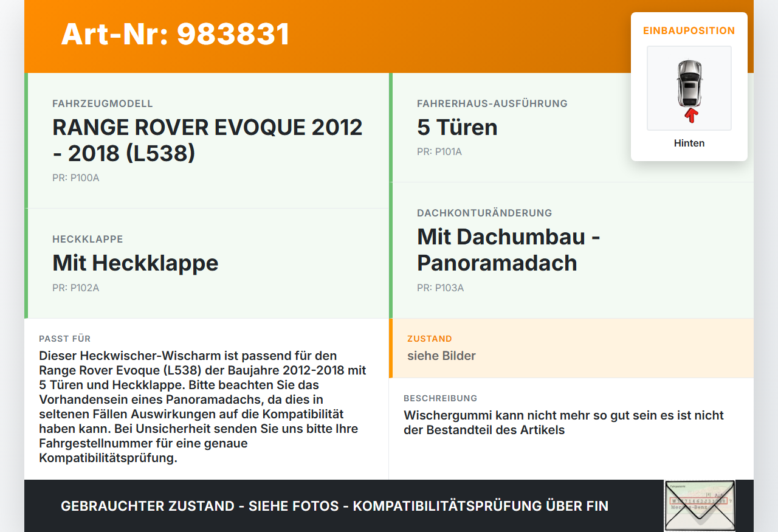The image size is (778, 532).
Task: Toggle the Mit Heckklappe option
Action: point(135,263)
